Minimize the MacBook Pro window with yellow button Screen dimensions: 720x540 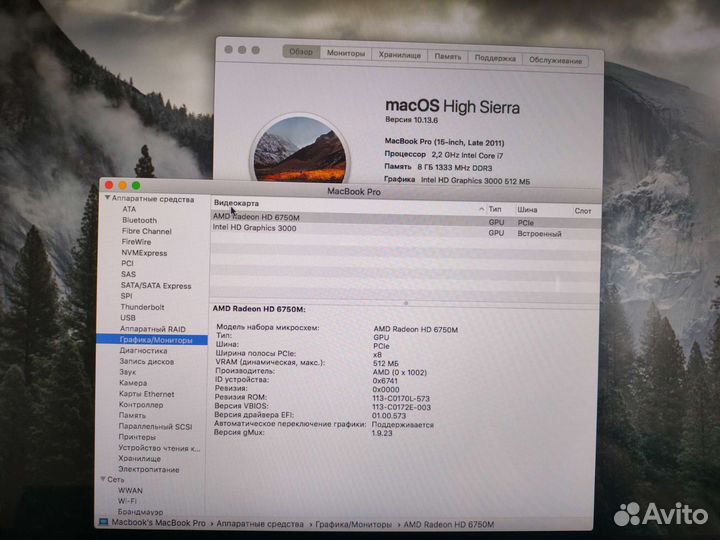[123, 185]
